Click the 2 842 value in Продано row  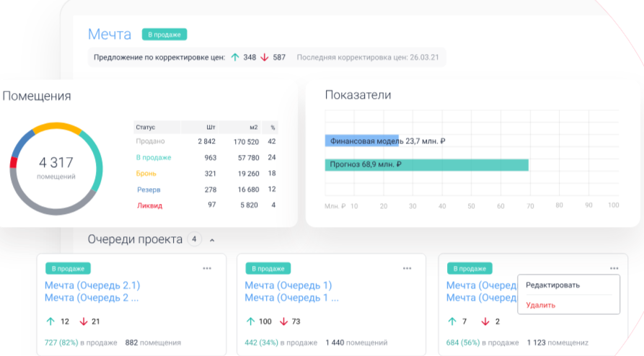click(206, 141)
